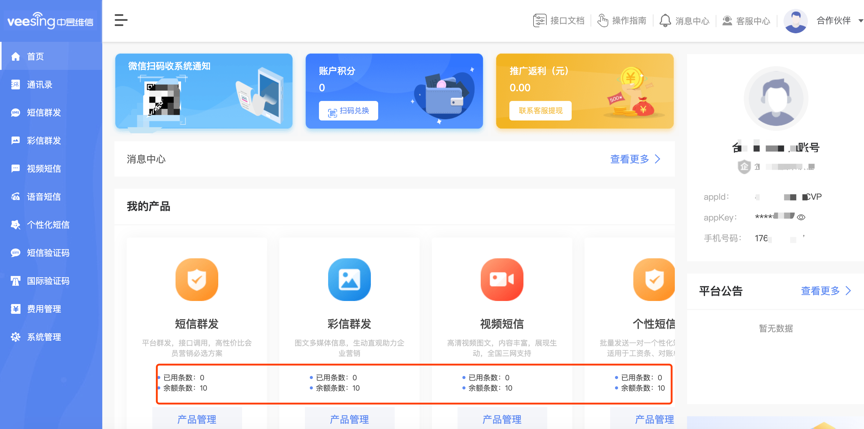Click user avatar in top bar
Viewport: 864px width, 429px height.
795,21
